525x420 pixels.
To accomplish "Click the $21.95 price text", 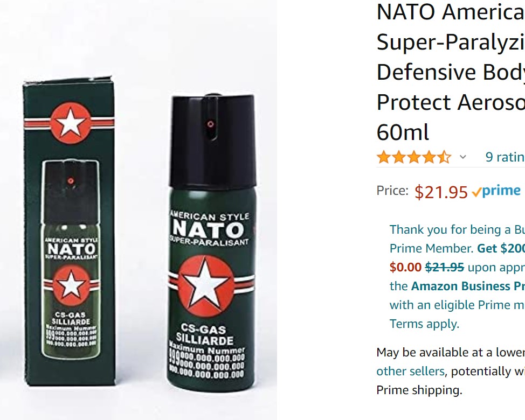I will [442, 190].
